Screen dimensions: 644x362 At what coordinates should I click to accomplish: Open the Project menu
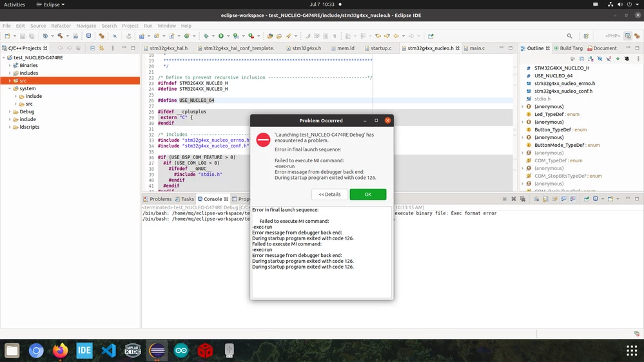pyautogui.click(x=130, y=26)
